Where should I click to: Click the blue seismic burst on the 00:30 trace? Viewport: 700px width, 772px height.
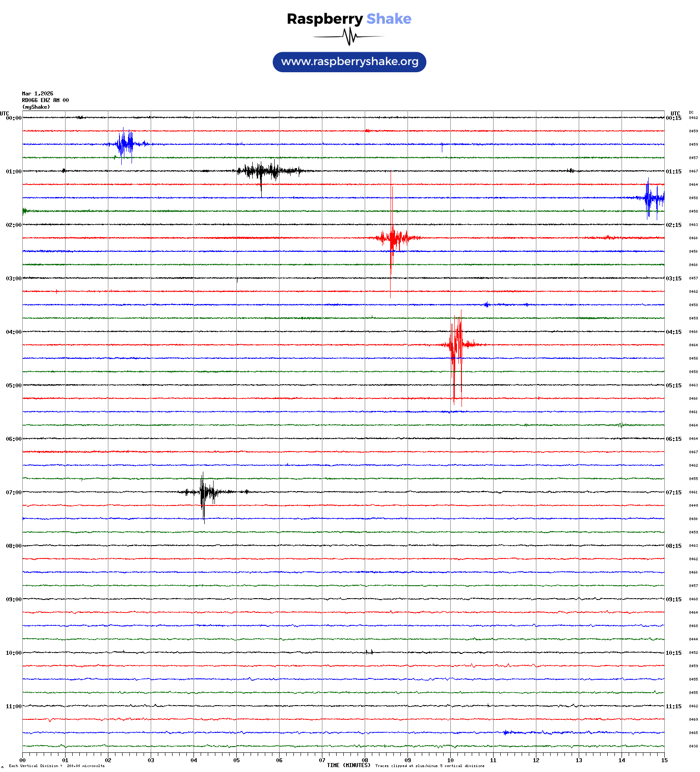[126, 144]
